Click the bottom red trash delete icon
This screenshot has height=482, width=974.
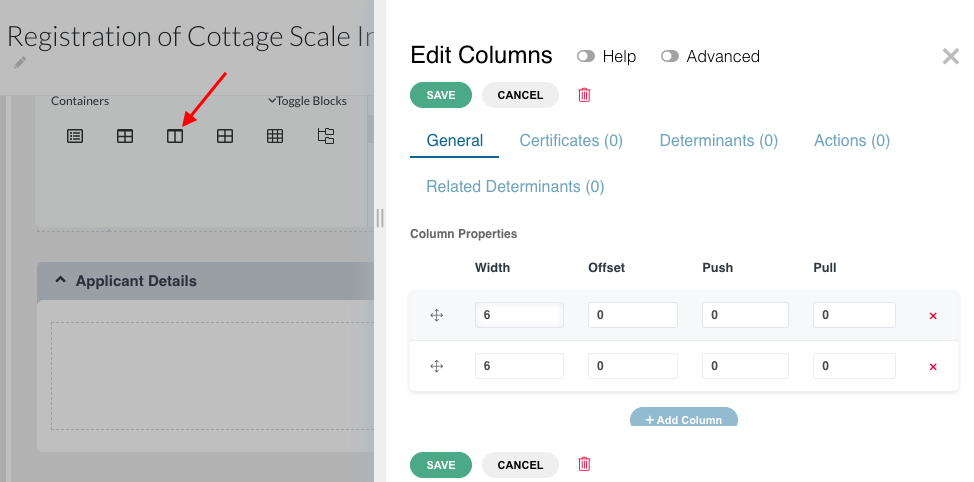point(585,464)
